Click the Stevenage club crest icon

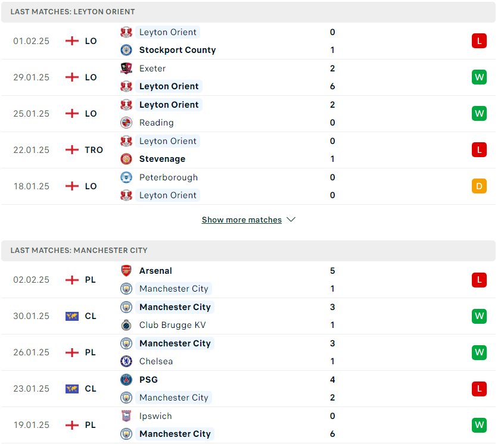point(126,159)
